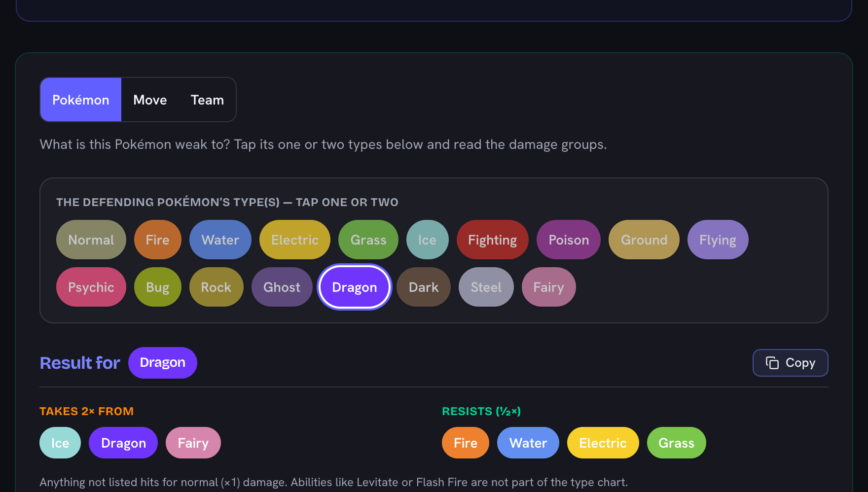Click the copy icon in the Copy button
The image size is (868, 492).
click(772, 363)
